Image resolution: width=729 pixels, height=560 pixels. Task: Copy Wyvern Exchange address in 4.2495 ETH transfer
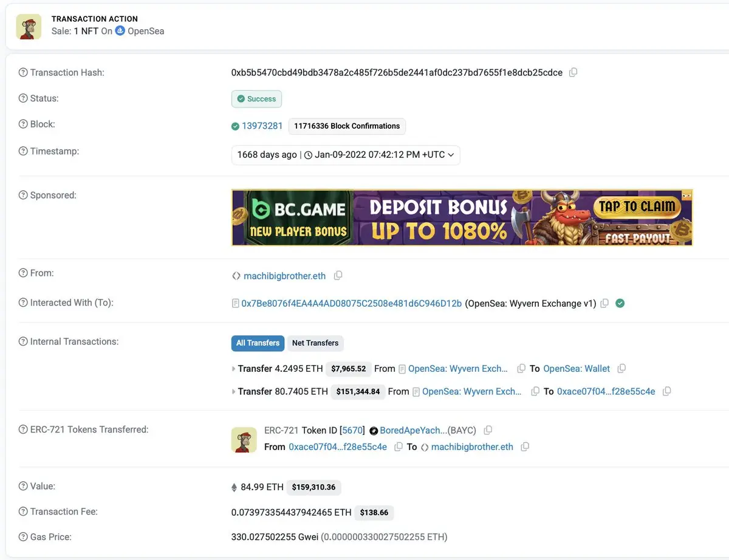pos(521,369)
